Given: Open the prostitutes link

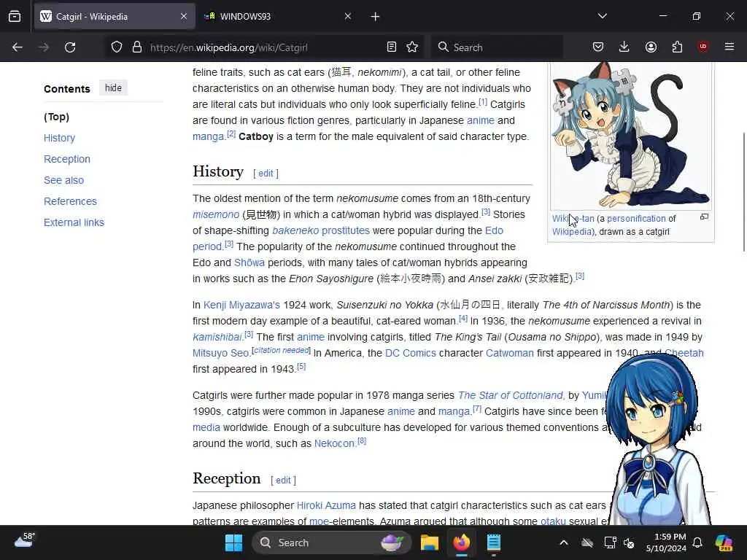Looking at the screenshot, I should coord(345,230).
